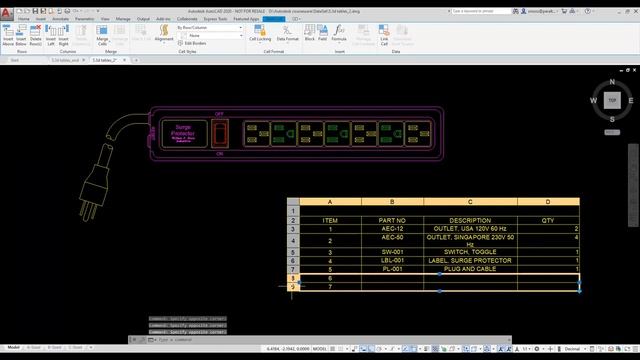Expand the quick access toolbar customization arrow
Screen dimensions: 640x360
[98, 11]
